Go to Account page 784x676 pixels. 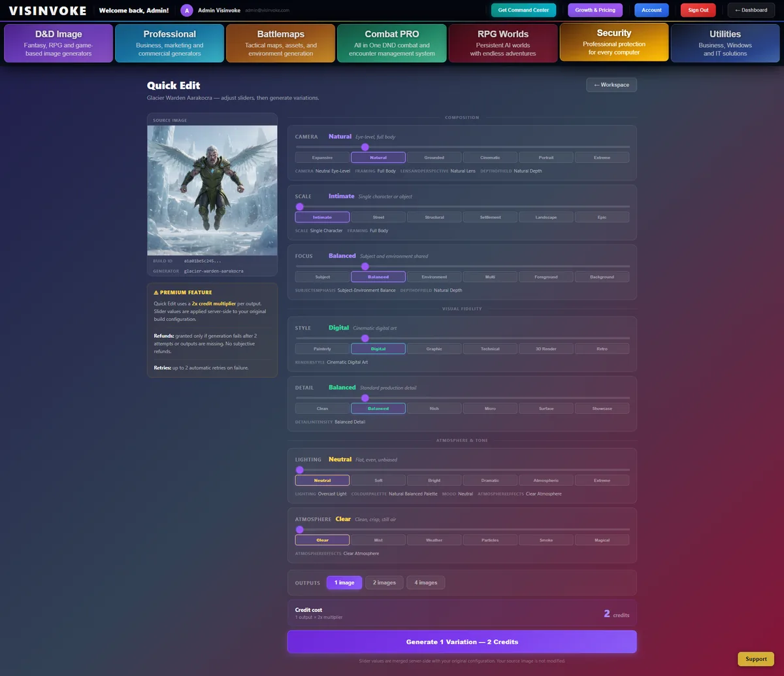tap(651, 10)
